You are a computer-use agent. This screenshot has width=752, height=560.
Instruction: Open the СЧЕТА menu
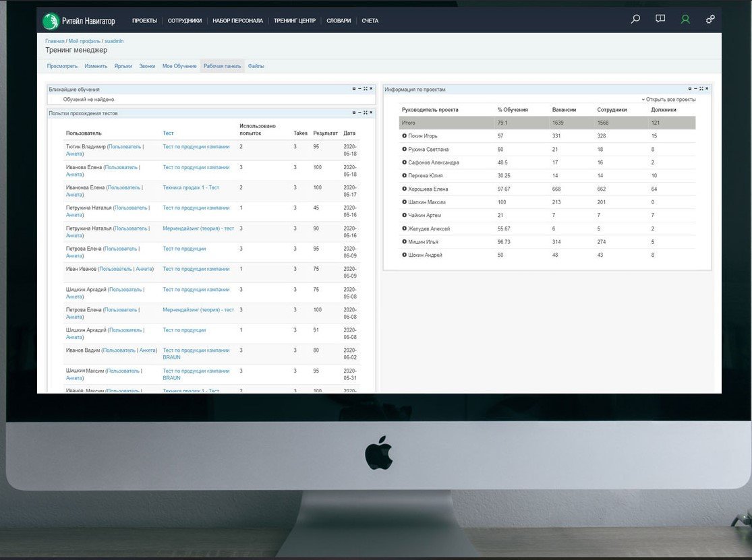370,21
